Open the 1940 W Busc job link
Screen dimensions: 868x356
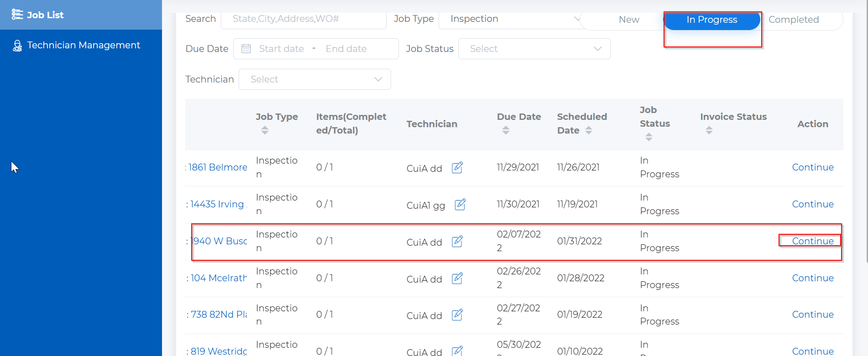pos(216,241)
